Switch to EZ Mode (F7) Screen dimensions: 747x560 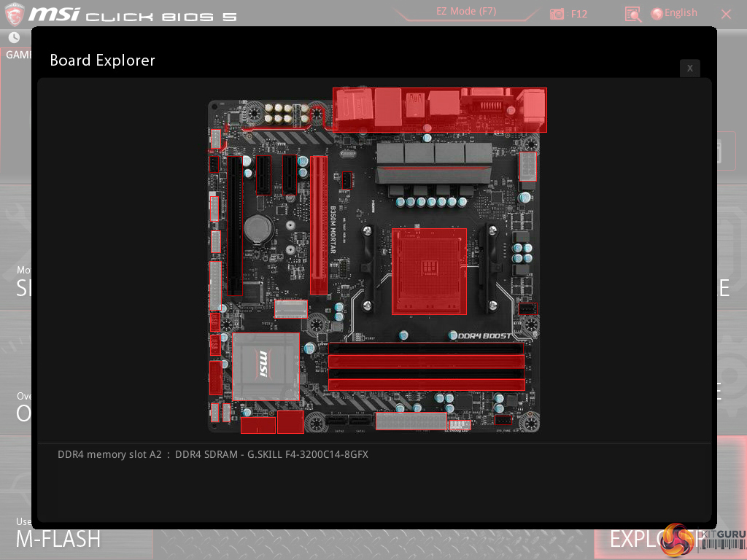[466, 11]
